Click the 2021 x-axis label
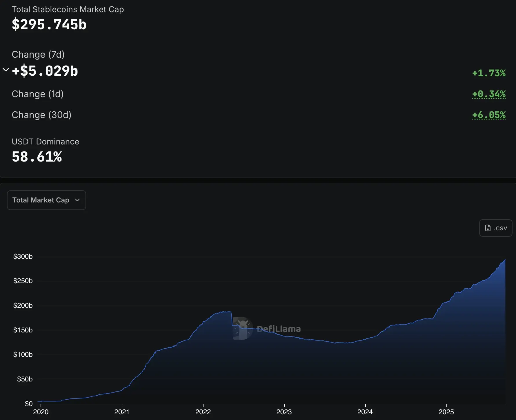516x420 pixels. click(x=122, y=412)
